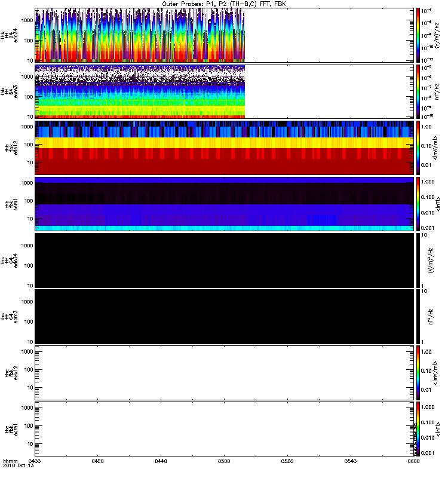Select the thb fbk edc12 filter bank panel
Screen dimensions: 448x478
(225, 148)
